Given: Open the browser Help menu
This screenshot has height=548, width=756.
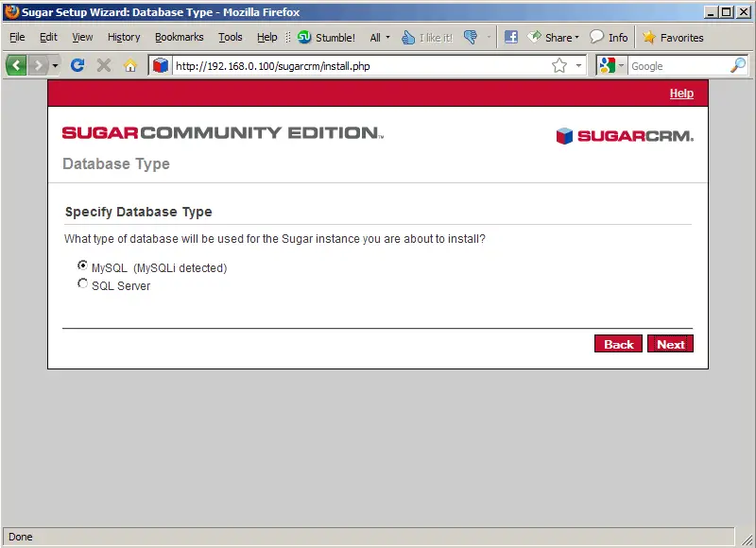Looking at the screenshot, I should [x=267, y=37].
